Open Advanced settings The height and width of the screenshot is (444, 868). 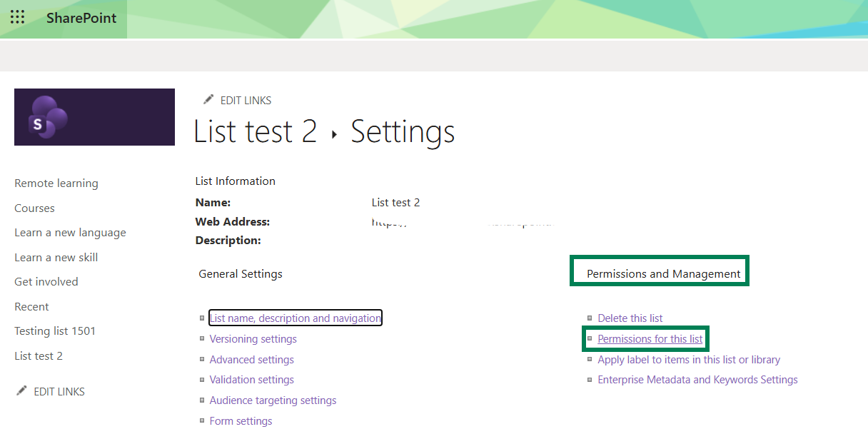(x=251, y=359)
